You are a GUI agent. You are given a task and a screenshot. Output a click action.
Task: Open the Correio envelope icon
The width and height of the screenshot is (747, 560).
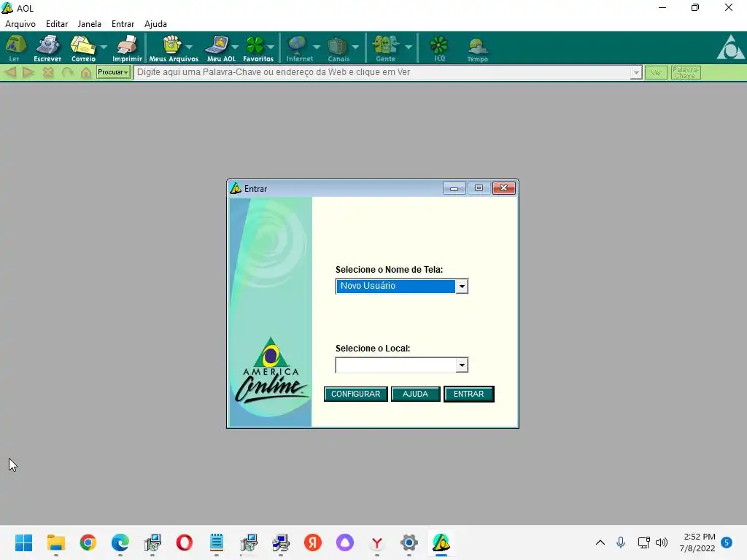[83, 48]
